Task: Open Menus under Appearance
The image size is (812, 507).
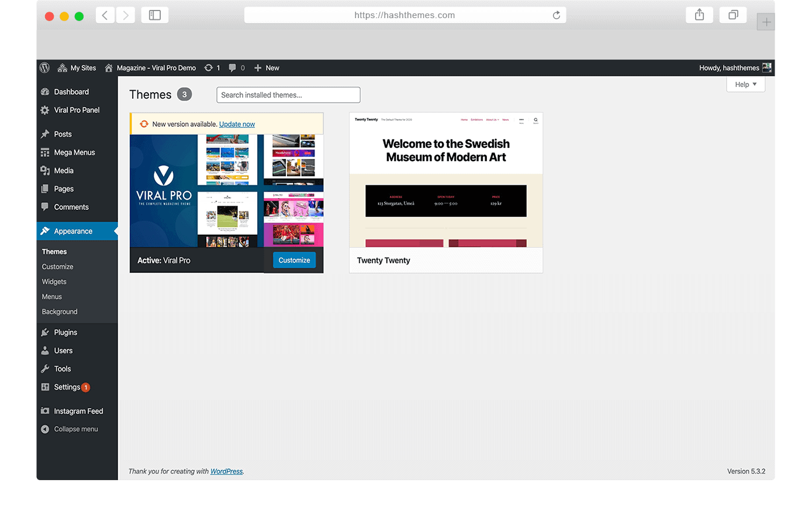Action: click(52, 297)
